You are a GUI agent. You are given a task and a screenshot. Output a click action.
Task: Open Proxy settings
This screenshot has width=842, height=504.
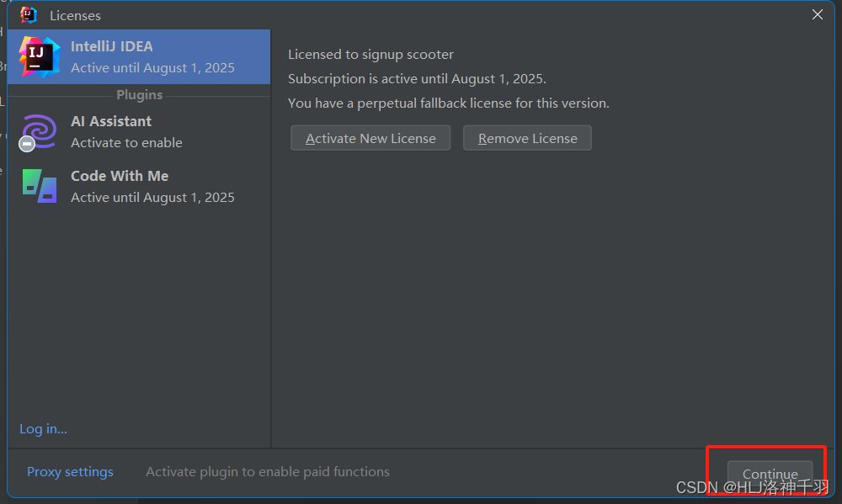[x=70, y=471]
